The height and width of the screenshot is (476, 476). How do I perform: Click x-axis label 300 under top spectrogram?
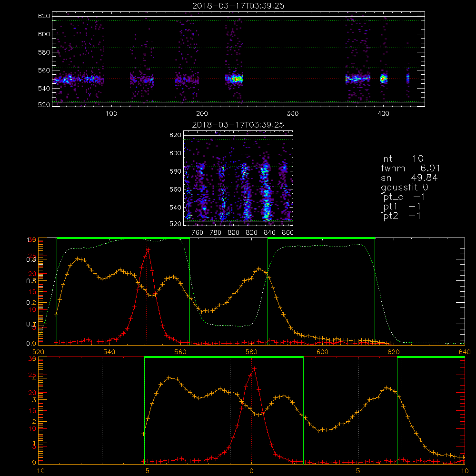pyautogui.click(x=293, y=114)
